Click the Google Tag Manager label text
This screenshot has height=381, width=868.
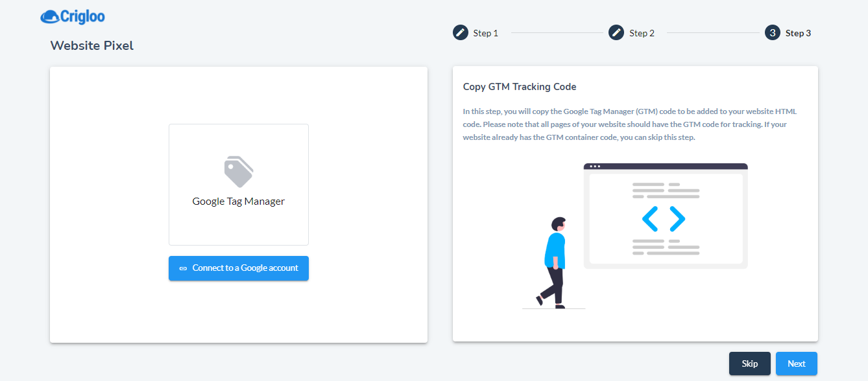coord(239,202)
